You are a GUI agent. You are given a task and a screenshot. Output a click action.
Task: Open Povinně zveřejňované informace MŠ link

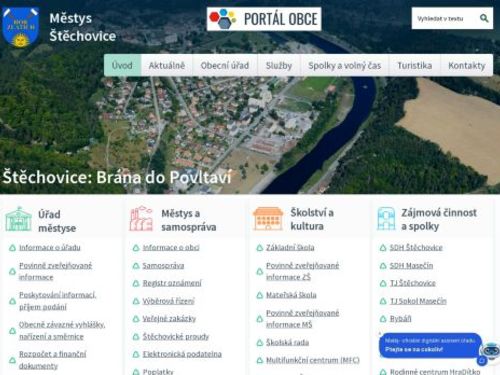tap(302, 319)
